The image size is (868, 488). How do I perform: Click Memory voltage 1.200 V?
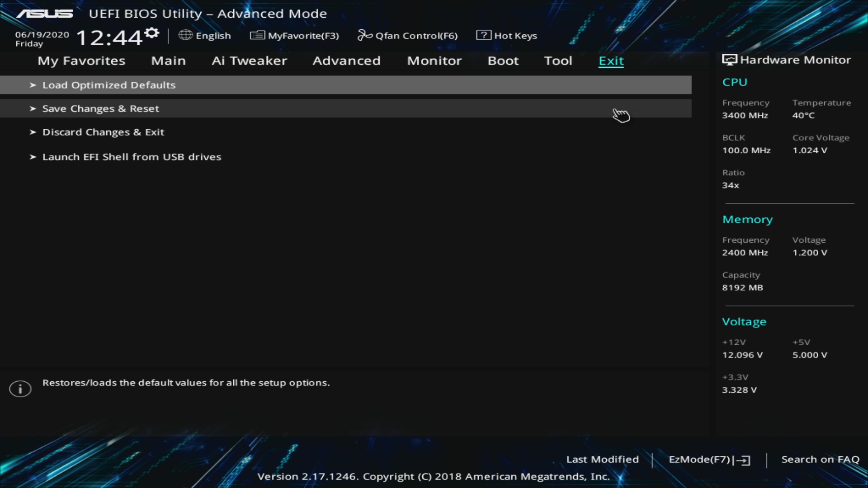point(810,253)
